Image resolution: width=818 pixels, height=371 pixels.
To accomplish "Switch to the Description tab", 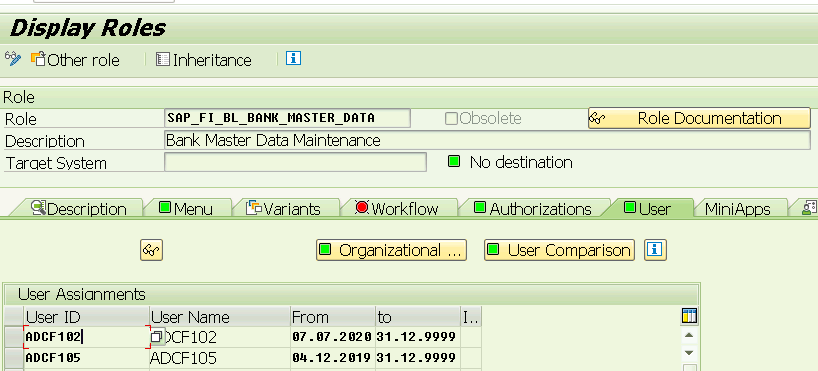I will (x=78, y=209).
